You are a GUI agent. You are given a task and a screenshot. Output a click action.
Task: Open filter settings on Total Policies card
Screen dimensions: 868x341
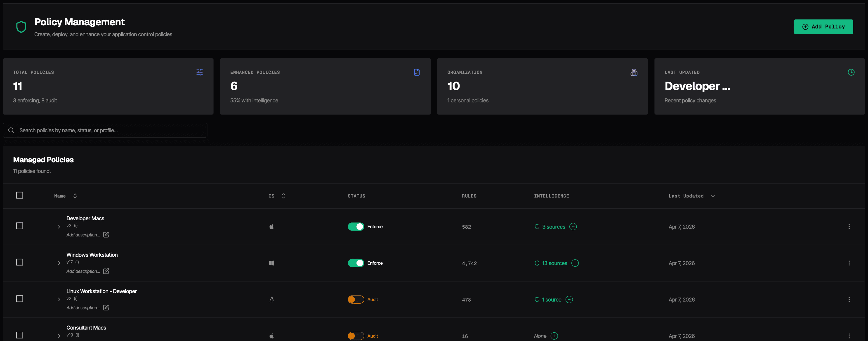tap(199, 72)
